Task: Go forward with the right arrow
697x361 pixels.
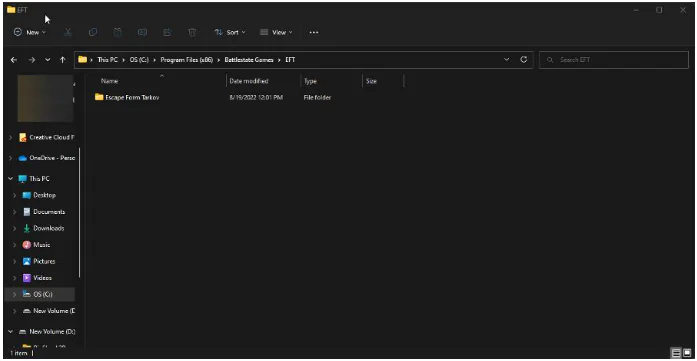Action: tap(32, 60)
